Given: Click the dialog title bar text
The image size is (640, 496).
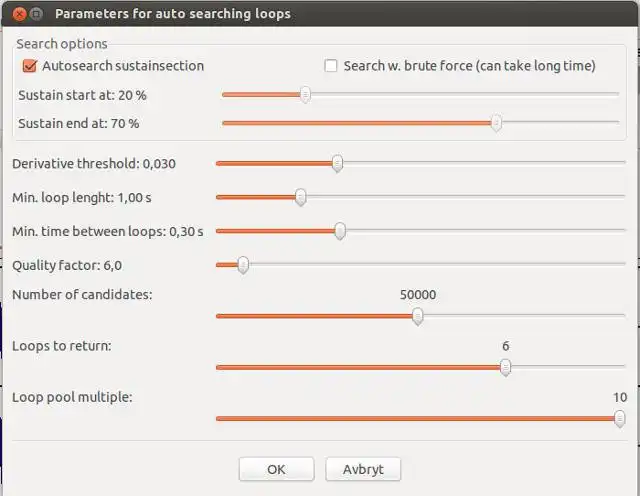Looking at the screenshot, I should point(173,14).
